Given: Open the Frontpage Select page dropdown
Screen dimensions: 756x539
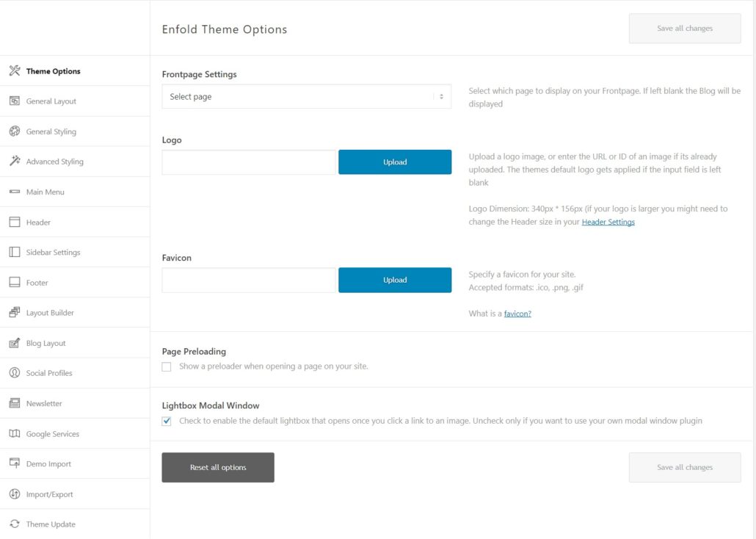Looking at the screenshot, I should [306, 96].
